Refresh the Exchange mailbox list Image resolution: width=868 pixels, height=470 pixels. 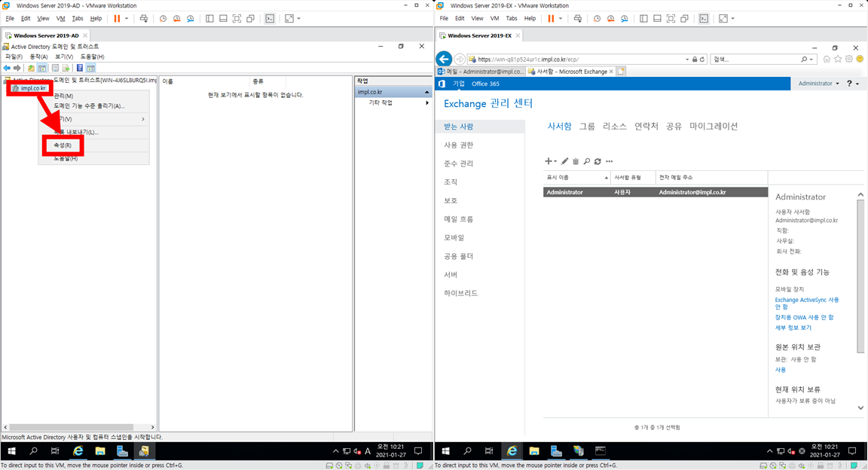coord(598,161)
